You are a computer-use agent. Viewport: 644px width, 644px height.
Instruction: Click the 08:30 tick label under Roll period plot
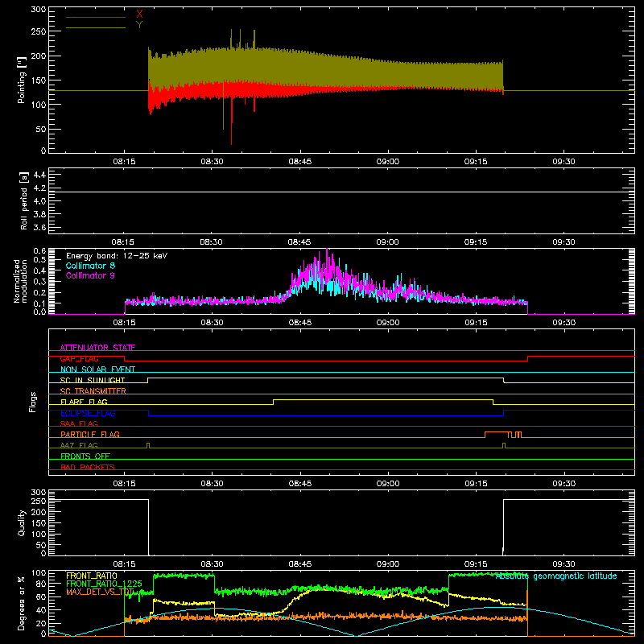pyautogui.click(x=212, y=242)
